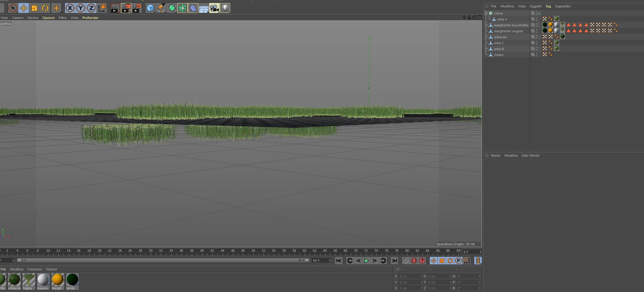Add a Camera object
Screen dimensions: 644x292
point(214,8)
